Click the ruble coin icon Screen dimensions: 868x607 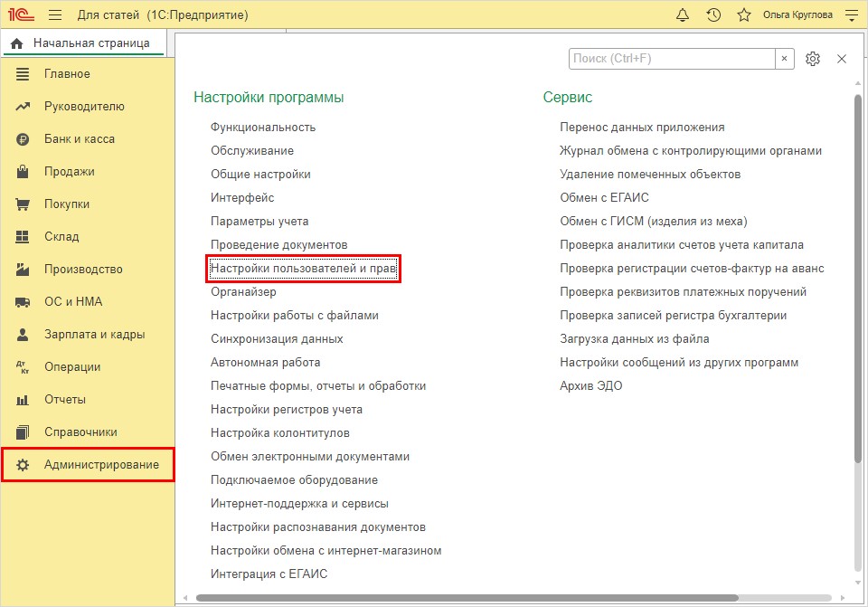click(22, 139)
